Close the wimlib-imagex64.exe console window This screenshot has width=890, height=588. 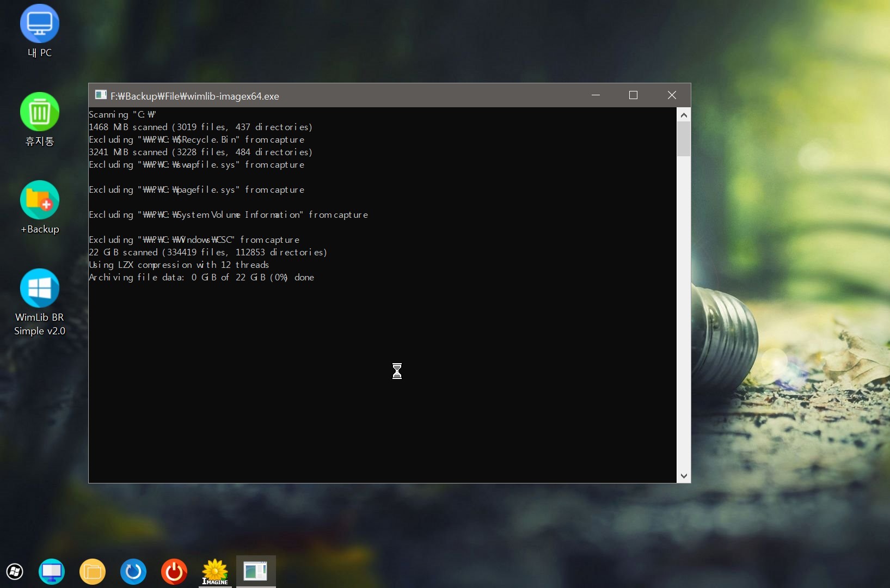click(672, 95)
